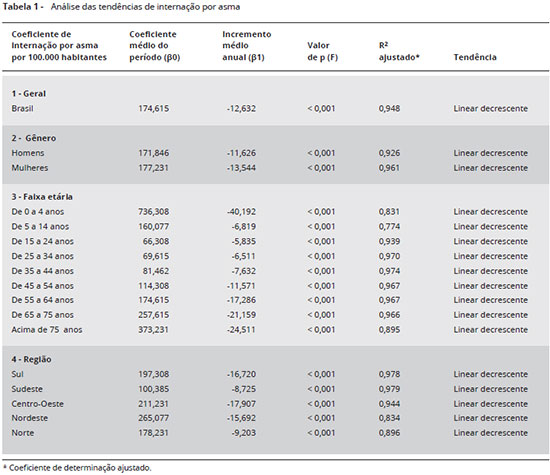Select the Valor de p (F) header
Image resolution: width=550 pixels, height=475 pixels.
coord(323,51)
